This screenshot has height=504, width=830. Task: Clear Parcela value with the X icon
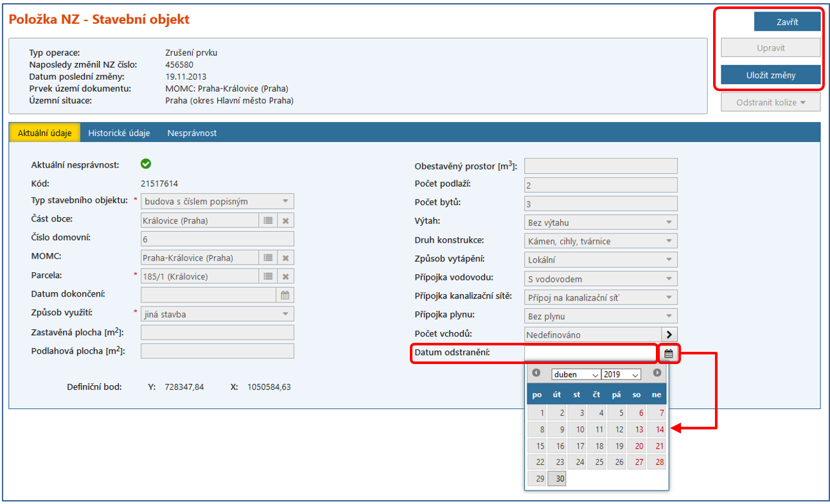[x=285, y=276]
